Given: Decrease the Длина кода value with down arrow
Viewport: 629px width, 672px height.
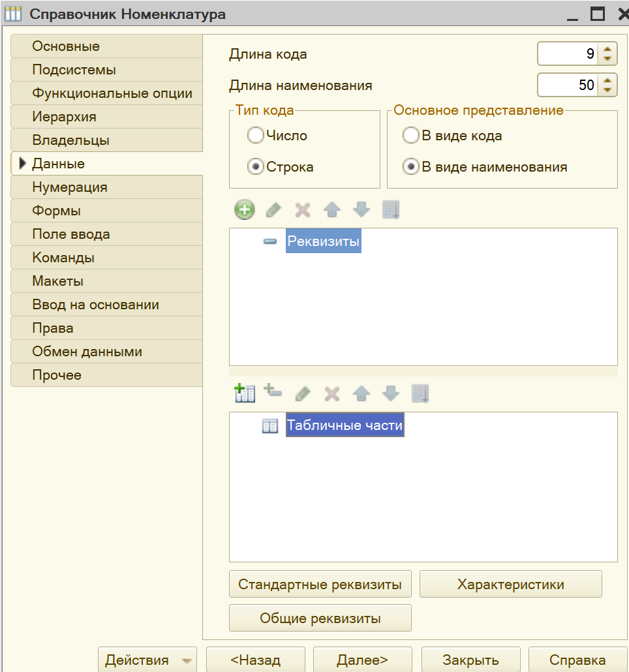Looking at the screenshot, I should pos(607,59).
